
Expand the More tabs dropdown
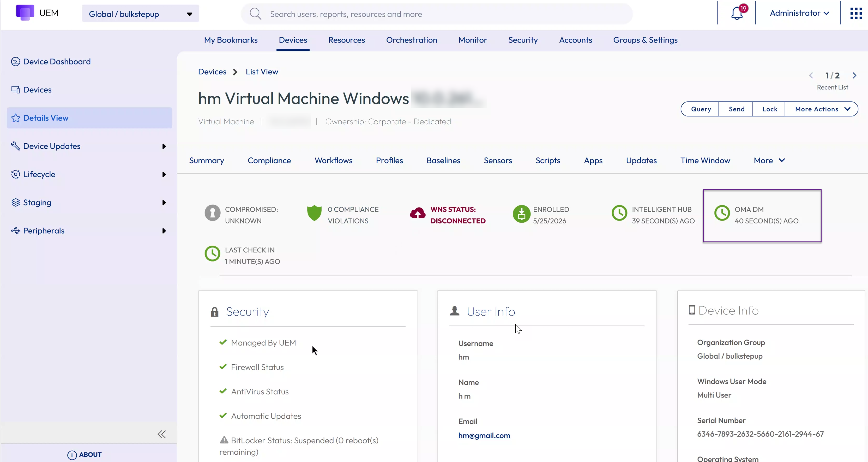[769, 161]
